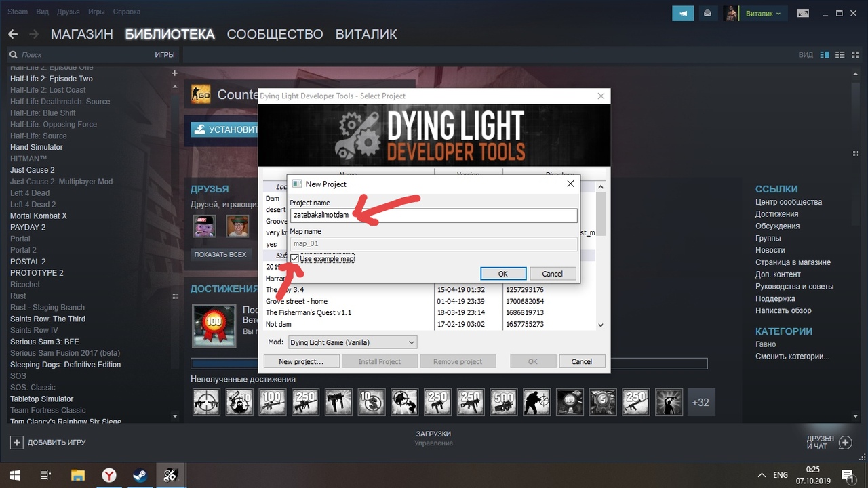Open ЗАГРУЗКИ downloads at bottom

click(x=433, y=434)
